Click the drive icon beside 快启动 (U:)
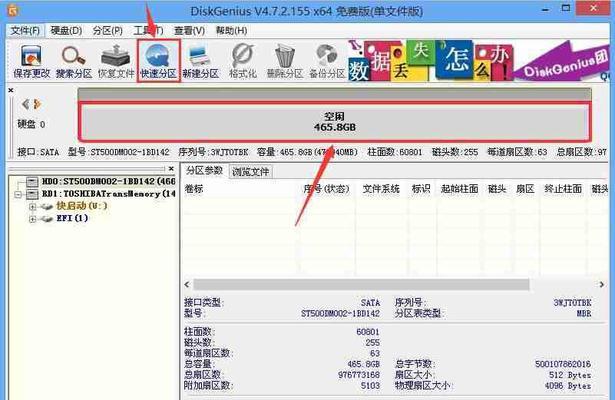Viewport: 615px width, 400px height. pos(46,206)
